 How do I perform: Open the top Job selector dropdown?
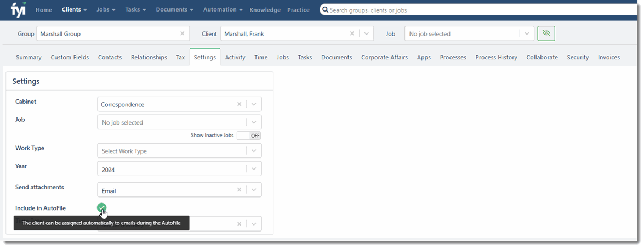[527, 33]
